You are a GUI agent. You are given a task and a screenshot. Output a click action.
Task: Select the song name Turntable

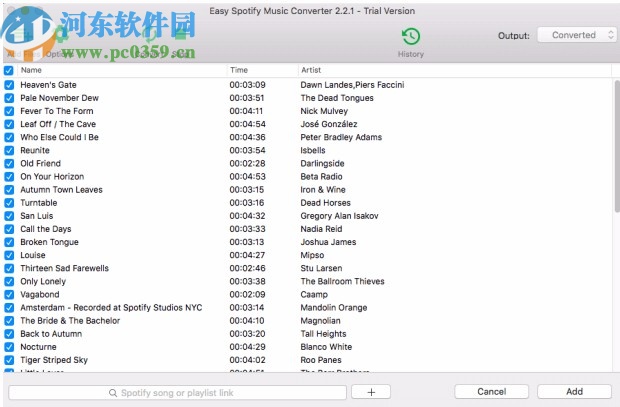coord(39,203)
